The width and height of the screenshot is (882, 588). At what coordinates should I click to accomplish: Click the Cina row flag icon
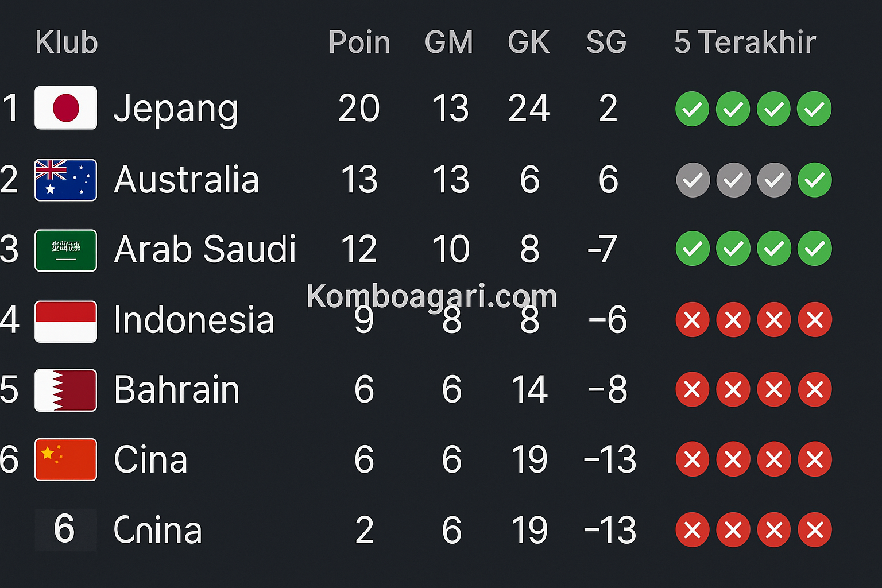tap(65, 459)
